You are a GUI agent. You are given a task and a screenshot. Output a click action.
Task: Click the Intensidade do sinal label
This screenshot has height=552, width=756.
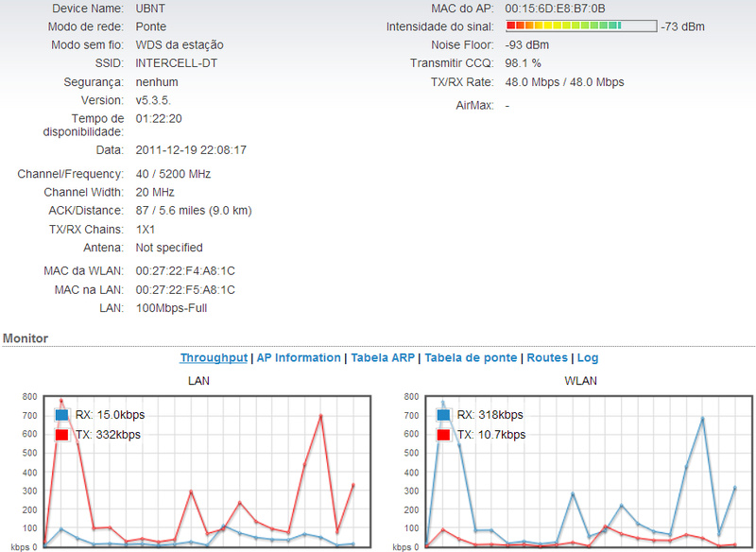[439, 26]
